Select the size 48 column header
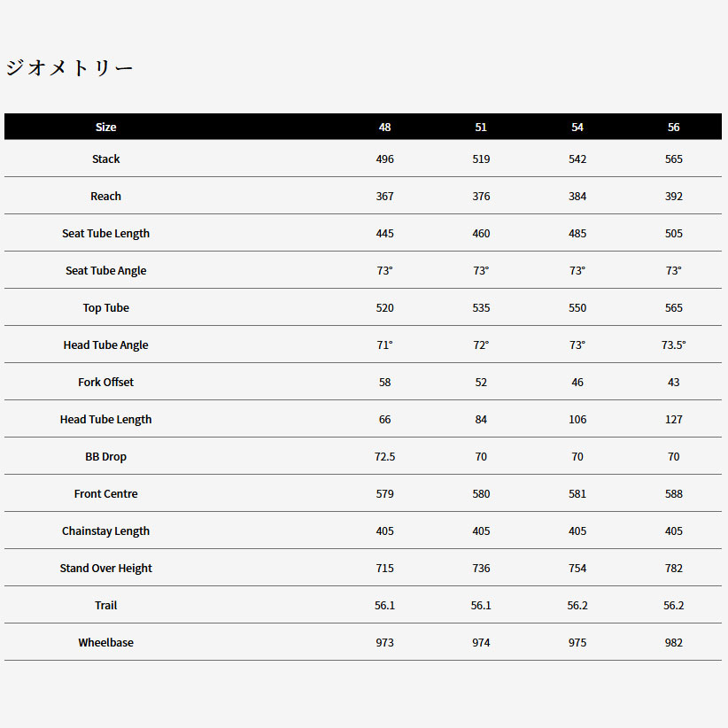 point(384,127)
